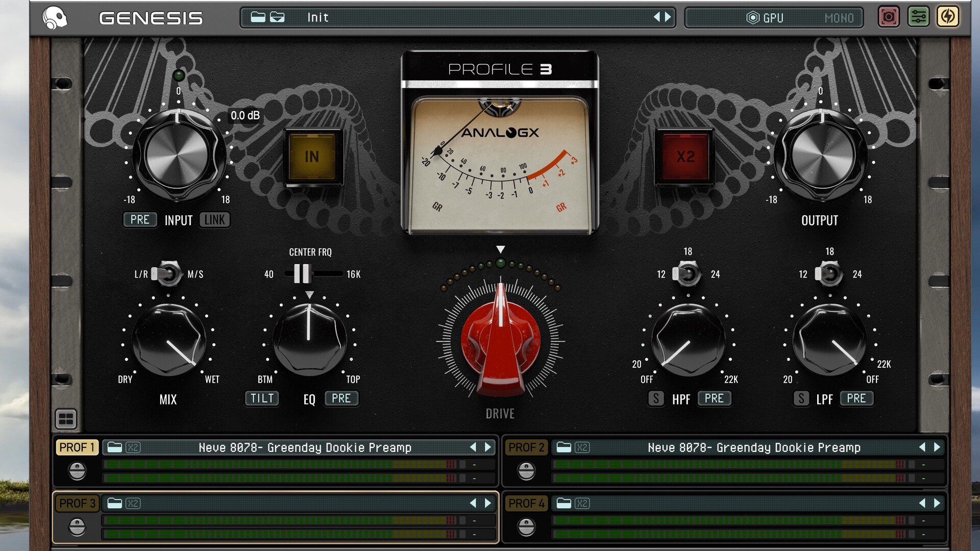Click the grid layout view icon
The width and height of the screenshot is (980, 551).
66,419
